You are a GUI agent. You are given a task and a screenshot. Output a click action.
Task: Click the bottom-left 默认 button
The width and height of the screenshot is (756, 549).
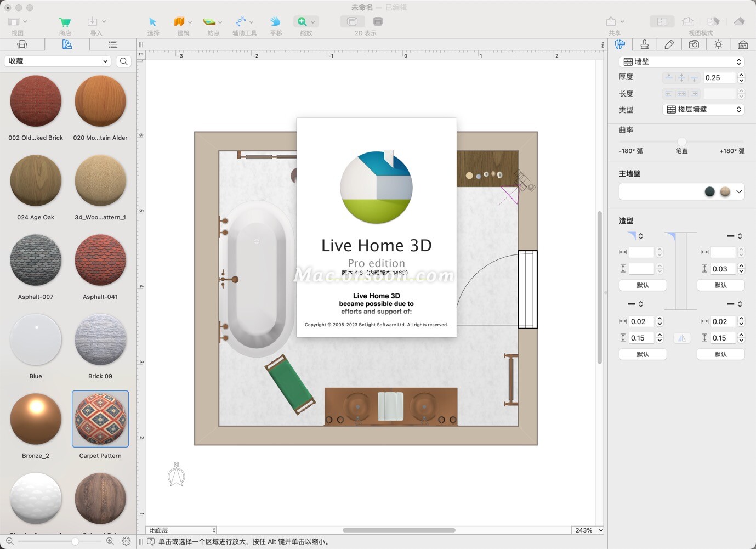point(643,354)
